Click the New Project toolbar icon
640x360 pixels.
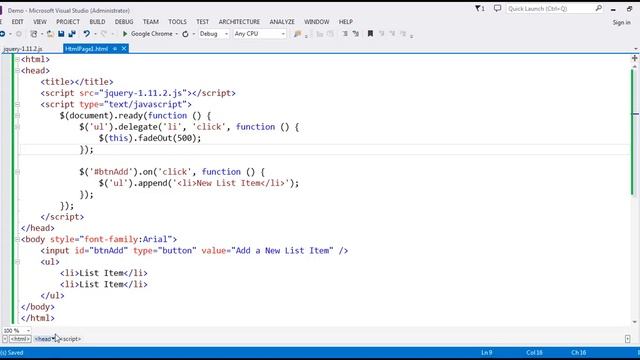coord(34,34)
